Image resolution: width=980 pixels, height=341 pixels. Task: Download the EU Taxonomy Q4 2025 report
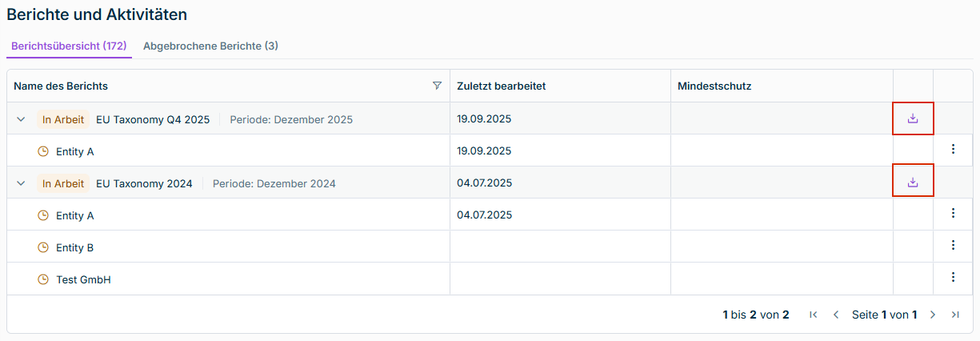coord(913,118)
